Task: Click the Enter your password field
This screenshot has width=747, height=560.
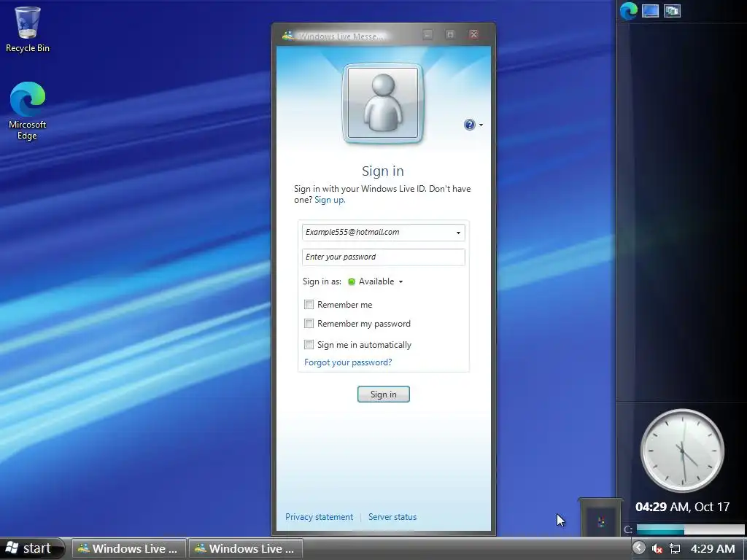Action: 384,257
